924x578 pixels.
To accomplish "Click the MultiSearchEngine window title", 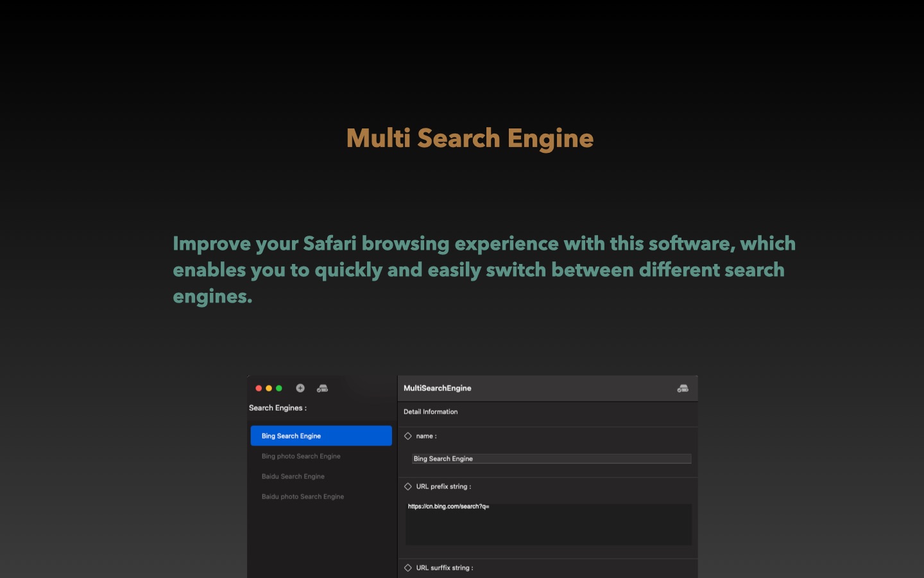I will click(438, 388).
